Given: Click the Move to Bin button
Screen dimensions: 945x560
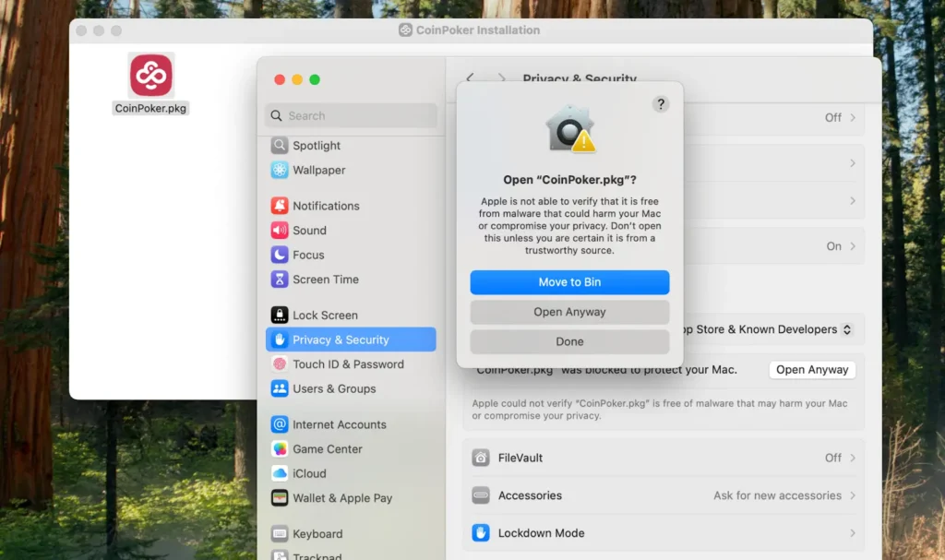Looking at the screenshot, I should click(569, 282).
